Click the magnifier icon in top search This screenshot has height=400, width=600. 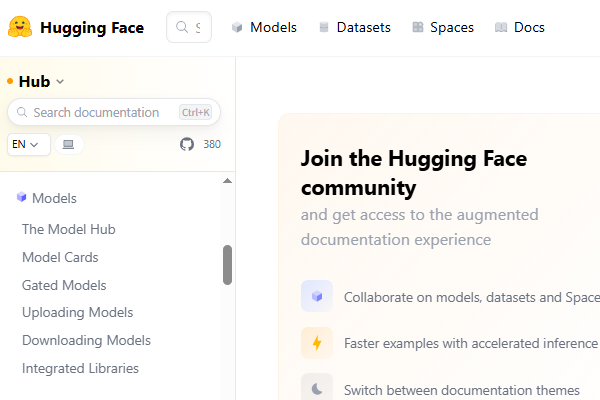pyautogui.click(x=182, y=27)
